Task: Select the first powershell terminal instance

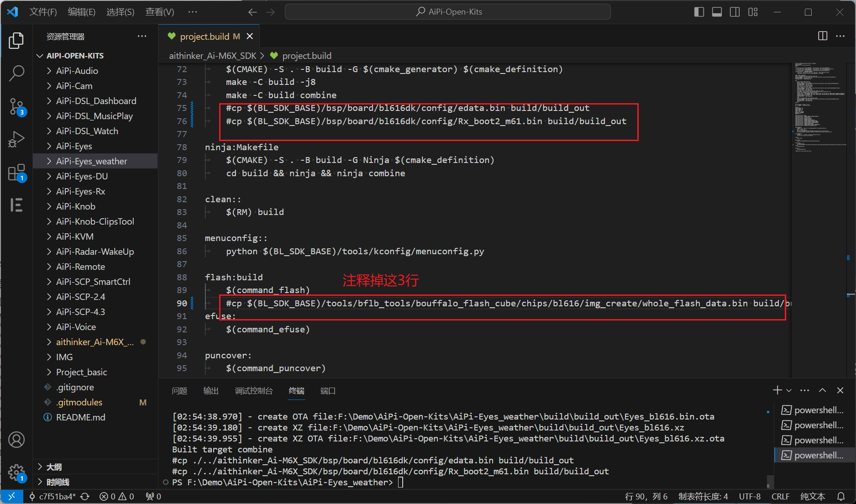Action: tap(814, 410)
